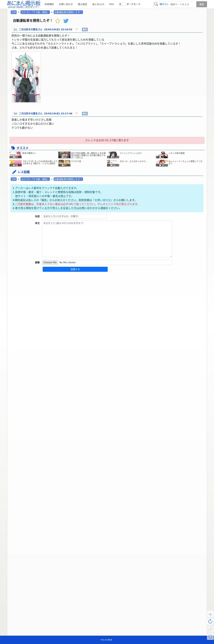Bookmark the thread with the star icon
Screen dimensions: 214x644
tap(58, 21)
